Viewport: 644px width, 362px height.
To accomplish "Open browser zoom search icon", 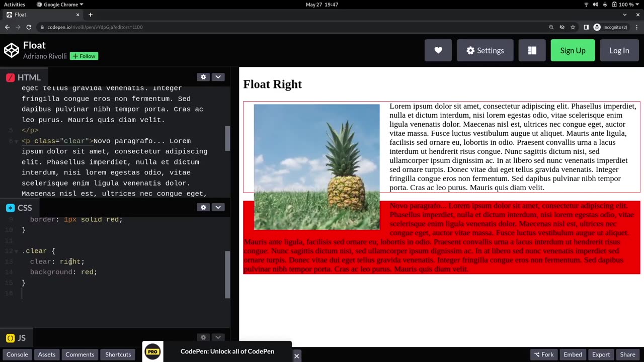I will (x=551, y=27).
